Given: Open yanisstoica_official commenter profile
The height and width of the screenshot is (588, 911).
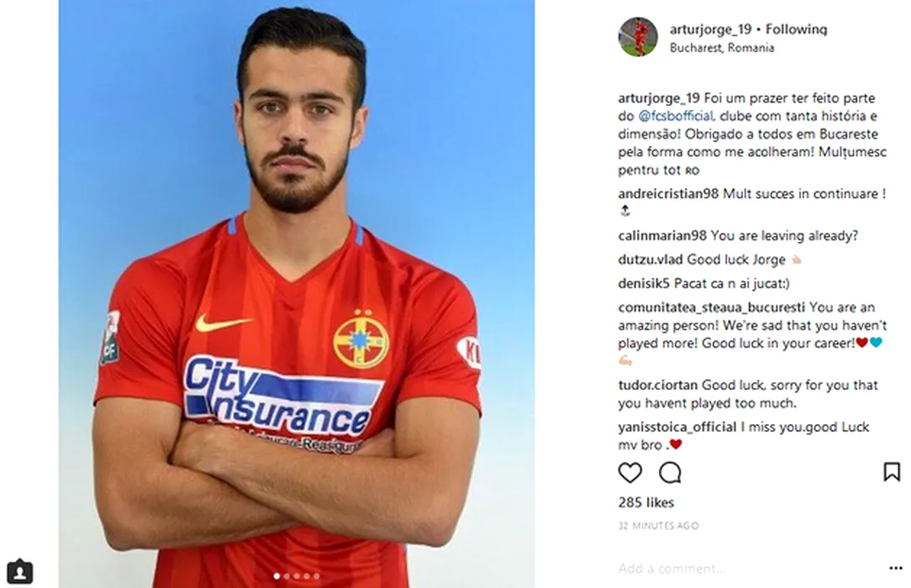Looking at the screenshot, I should 677,428.
